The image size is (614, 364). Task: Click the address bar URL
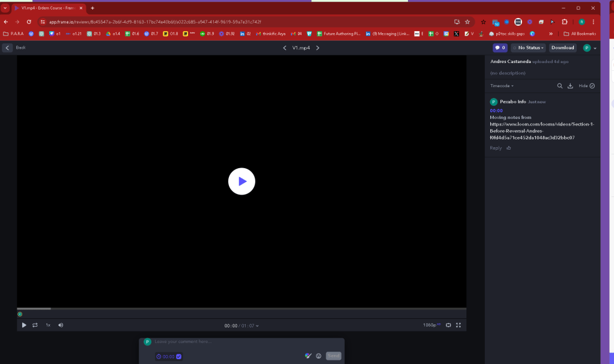tap(155, 22)
